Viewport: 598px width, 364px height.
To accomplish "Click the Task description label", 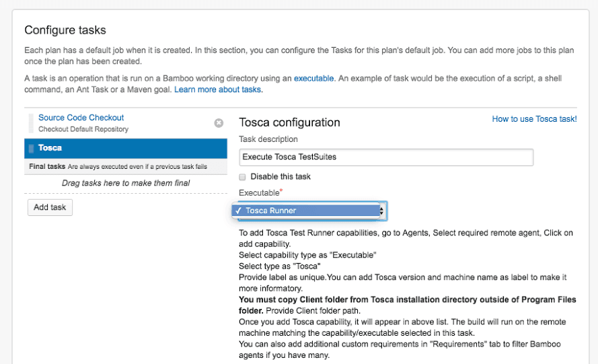I will click(268, 139).
